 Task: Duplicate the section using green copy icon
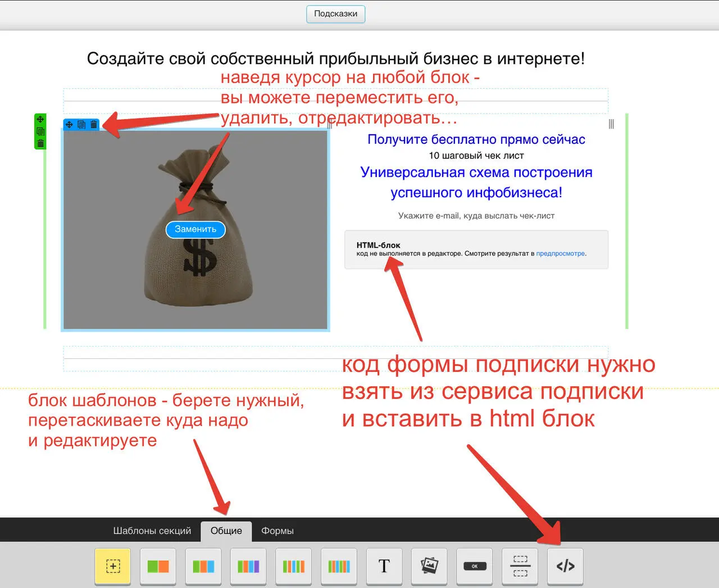40,131
